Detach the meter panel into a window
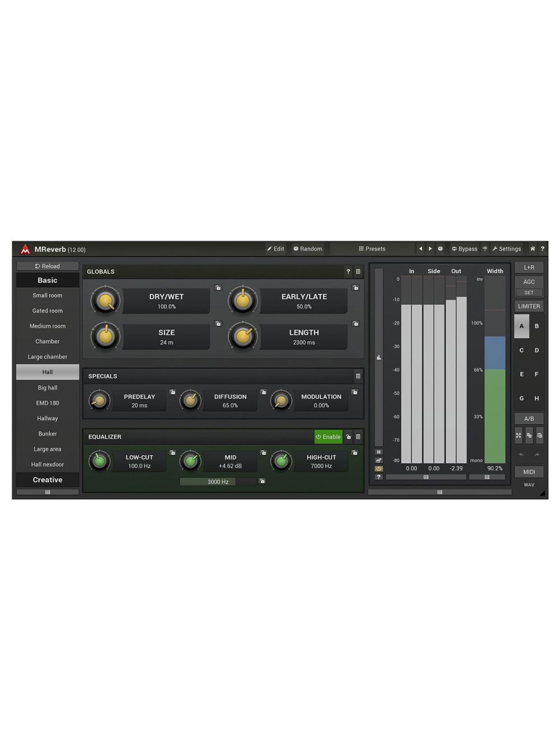This screenshot has width=560, height=739. click(x=379, y=460)
